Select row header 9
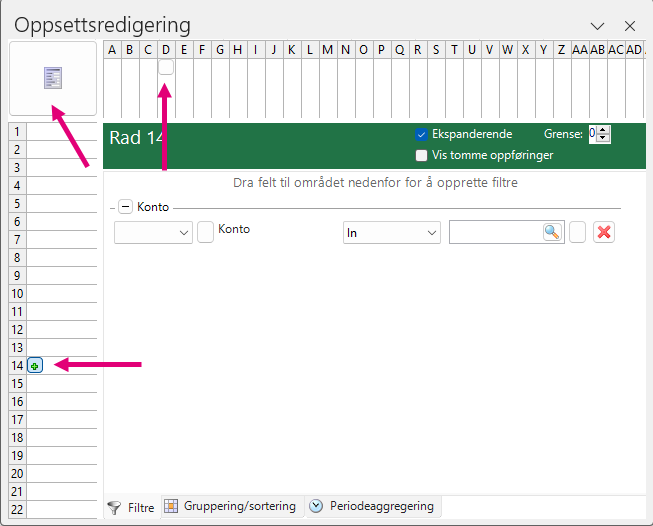Viewport: 653px width, 526px height. coord(17,276)
